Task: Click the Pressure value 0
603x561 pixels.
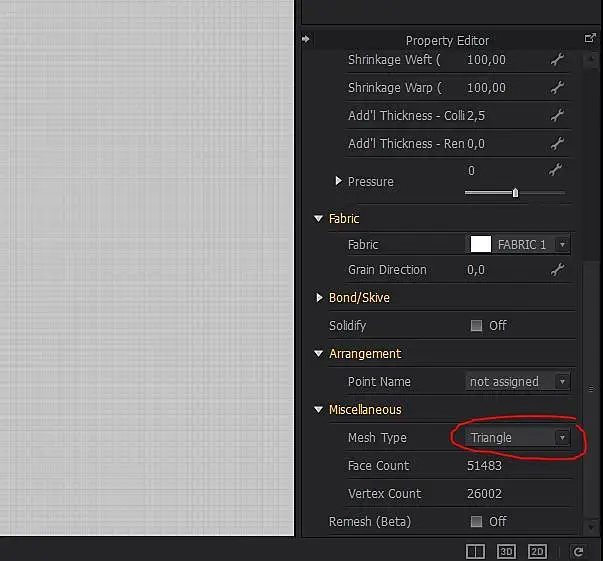Action: coord(471,170)
